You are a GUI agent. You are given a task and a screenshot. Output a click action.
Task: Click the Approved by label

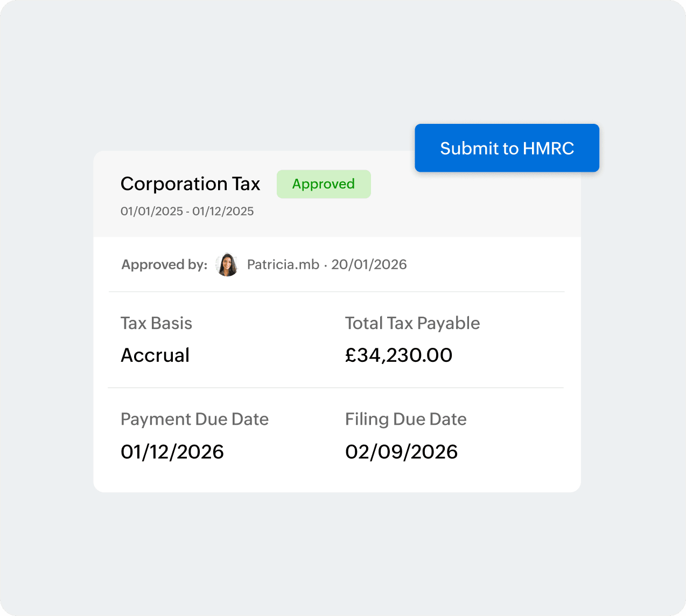[164, 264]
